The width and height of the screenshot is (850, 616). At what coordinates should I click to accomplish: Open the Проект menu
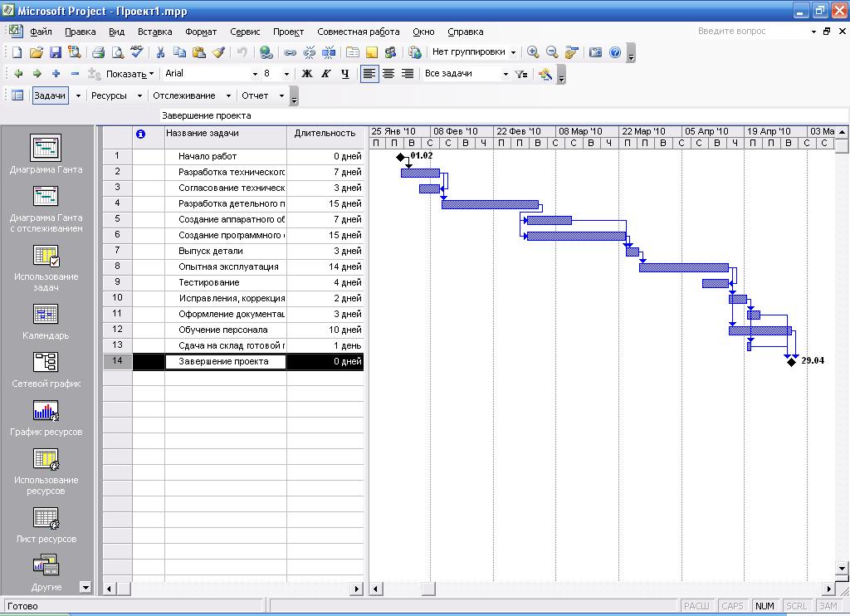point(288,32)
